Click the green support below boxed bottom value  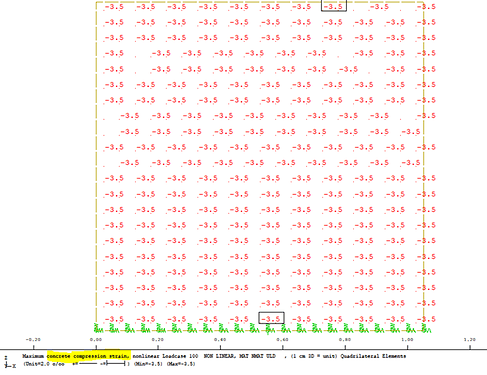[x=269, y=328]
